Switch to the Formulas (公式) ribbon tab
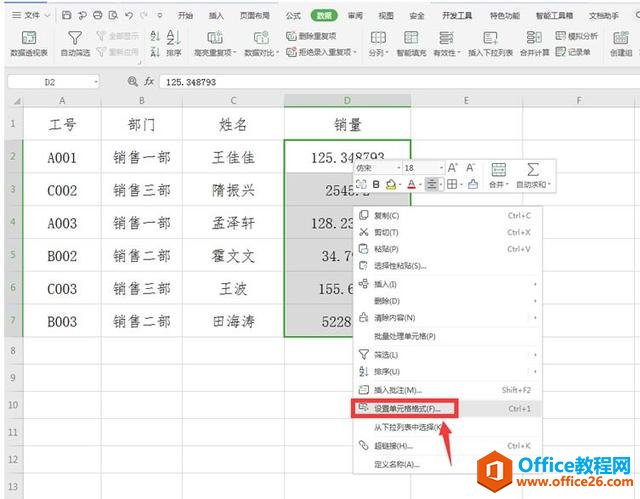Screen dimensions: 640x499 [293, 15]
